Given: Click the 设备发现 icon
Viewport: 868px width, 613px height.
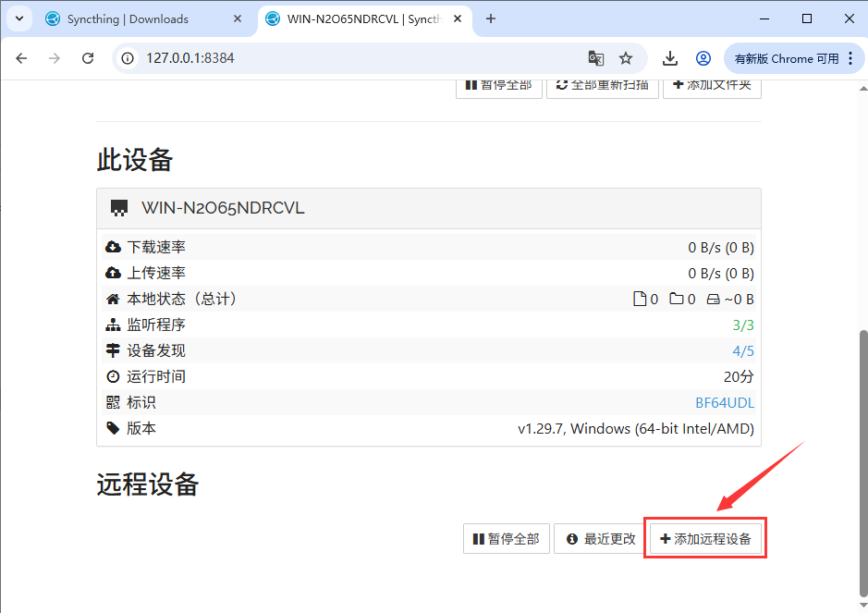Looking at the screenshot, I should (114, 349).
